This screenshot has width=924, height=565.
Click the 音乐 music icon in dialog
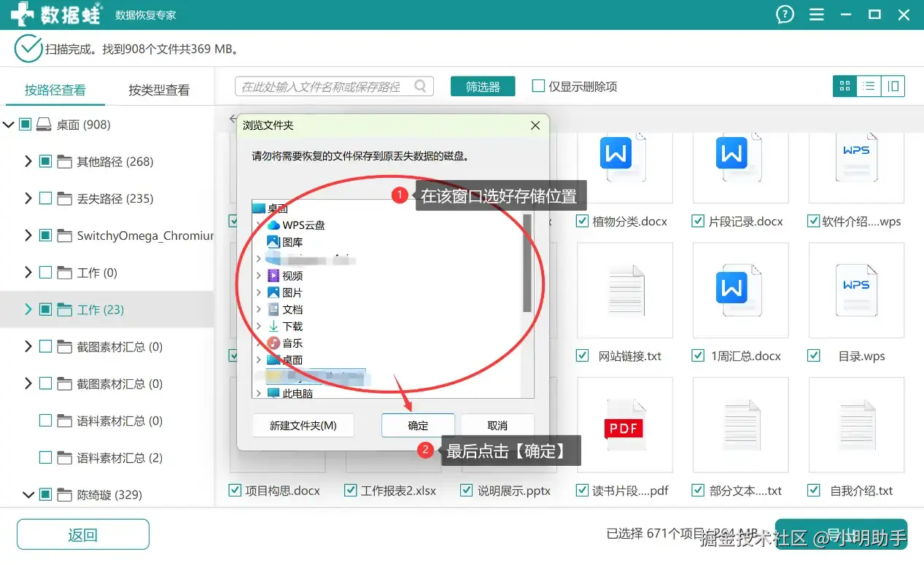[273, 343]
